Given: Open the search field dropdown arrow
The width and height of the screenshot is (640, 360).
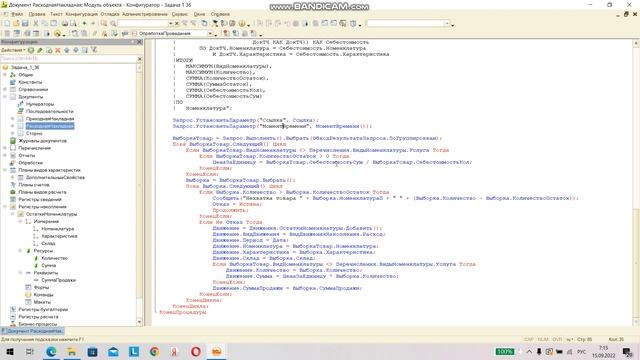Looking at the screenshot, I should (x=171, y=23).
